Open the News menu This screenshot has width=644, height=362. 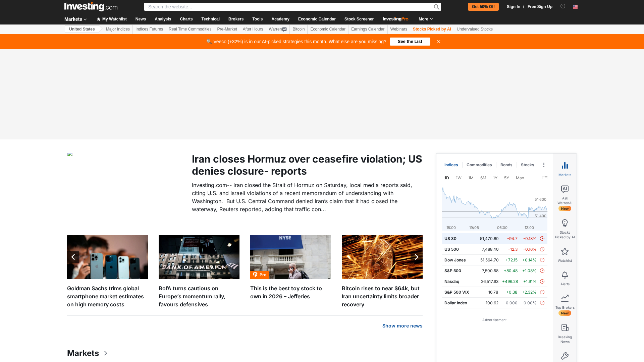pyautogui.click(x=141, y=19)
